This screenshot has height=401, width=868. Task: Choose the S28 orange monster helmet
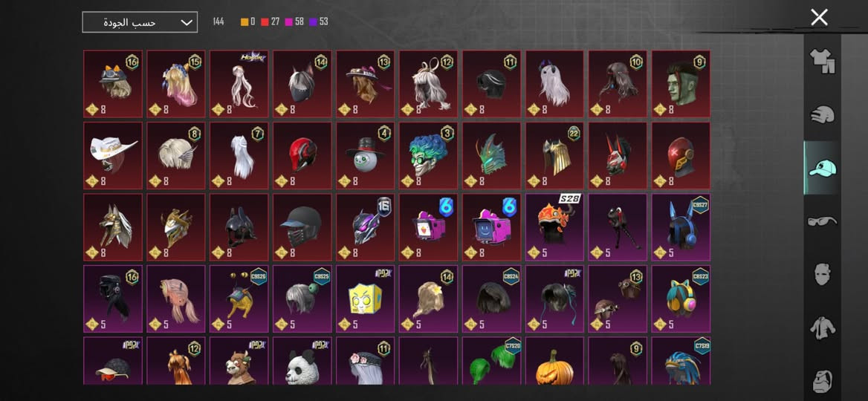554,226
